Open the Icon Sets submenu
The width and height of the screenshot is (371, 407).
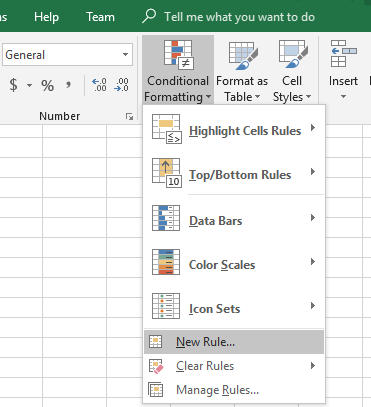234,307
